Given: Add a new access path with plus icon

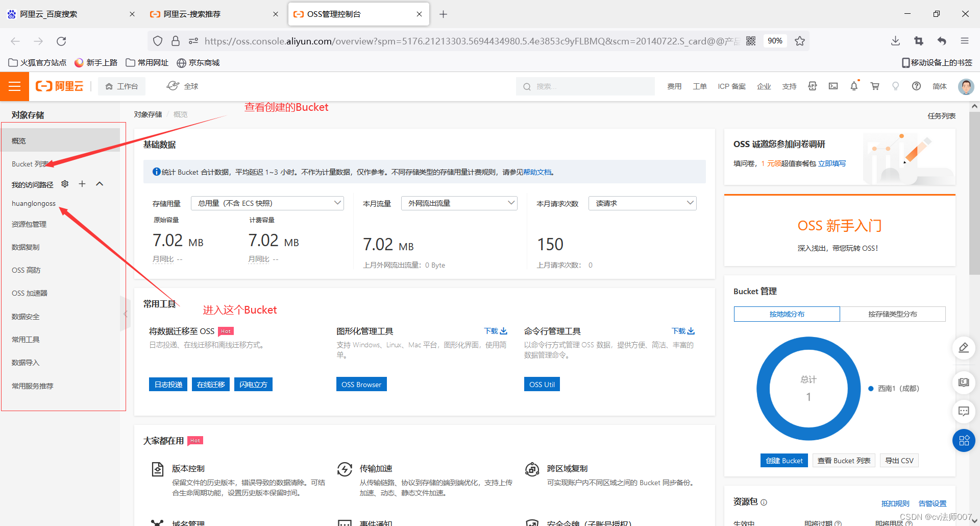Looking at the screenshot, I should (x=82, y=184).
